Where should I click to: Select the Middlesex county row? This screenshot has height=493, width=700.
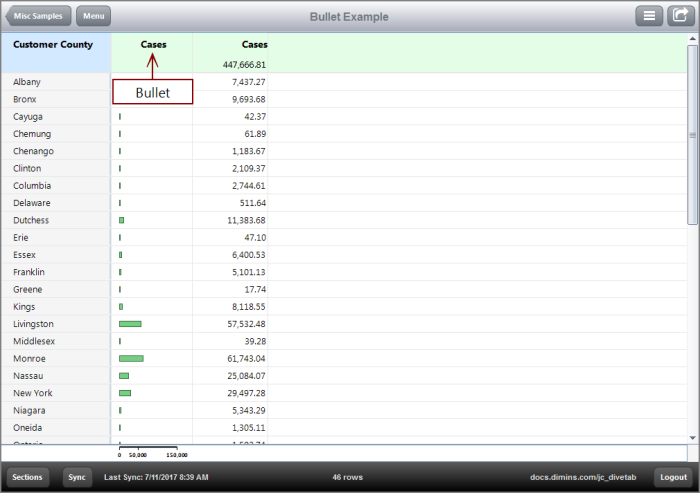pos(344,341)
